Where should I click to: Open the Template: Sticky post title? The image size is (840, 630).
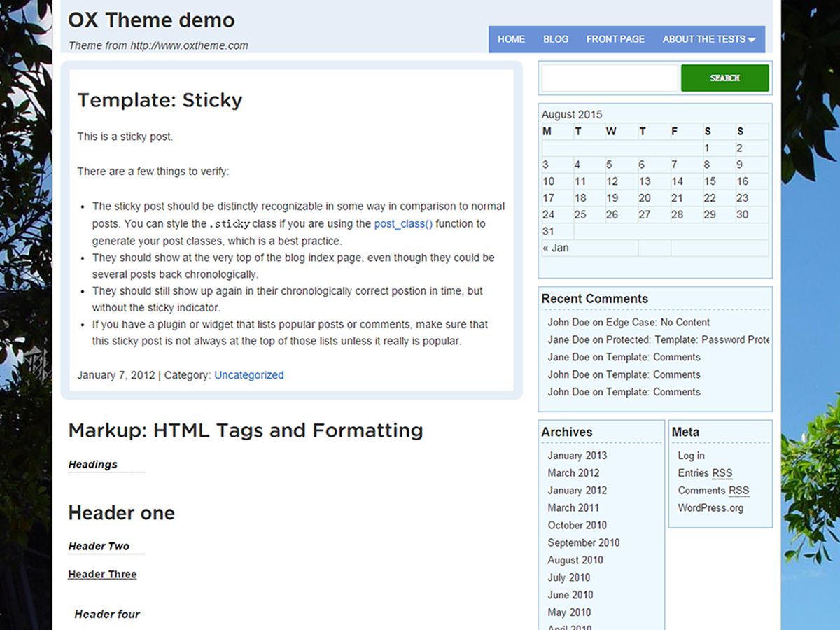tap(160, 100)
